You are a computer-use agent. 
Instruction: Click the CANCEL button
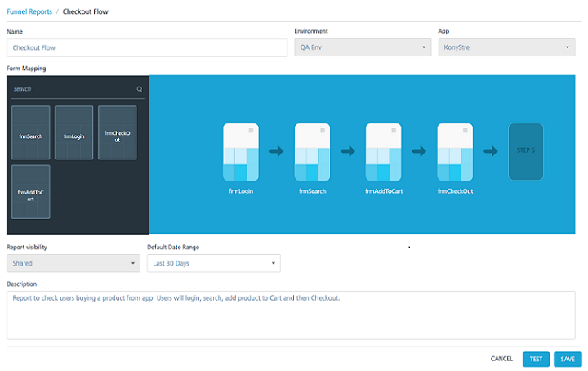coord(501,359)
